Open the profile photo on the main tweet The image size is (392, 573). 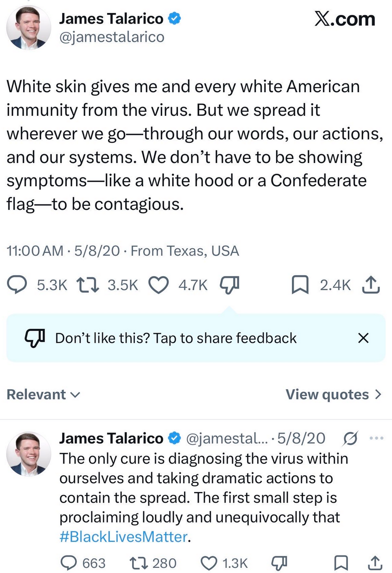(x=29, y=28)
